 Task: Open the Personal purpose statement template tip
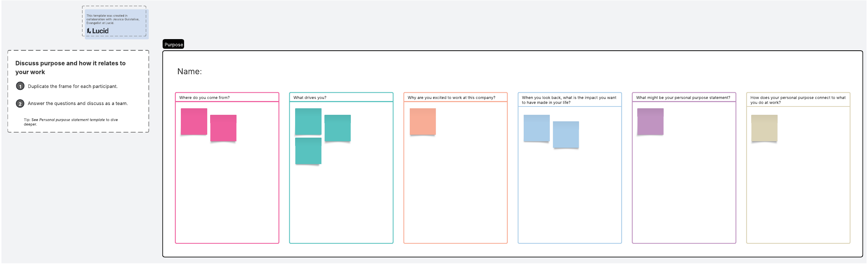tap(72, 120)
